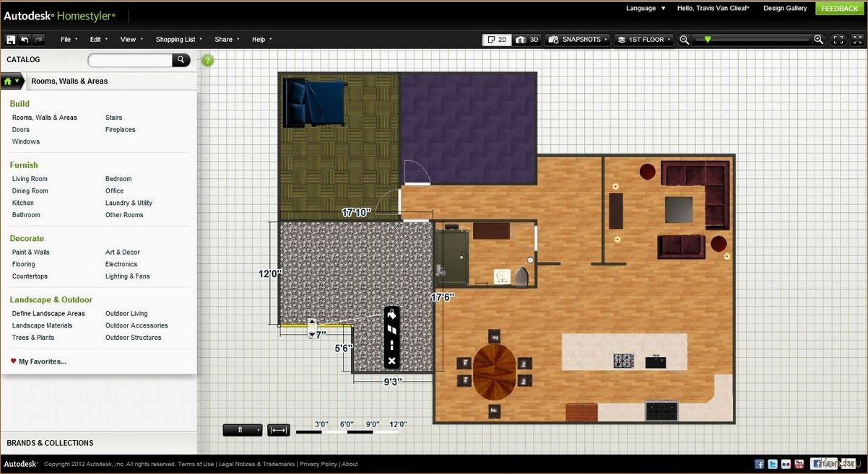Open the File menu
The image size is (868, 474).
[69, 40]
